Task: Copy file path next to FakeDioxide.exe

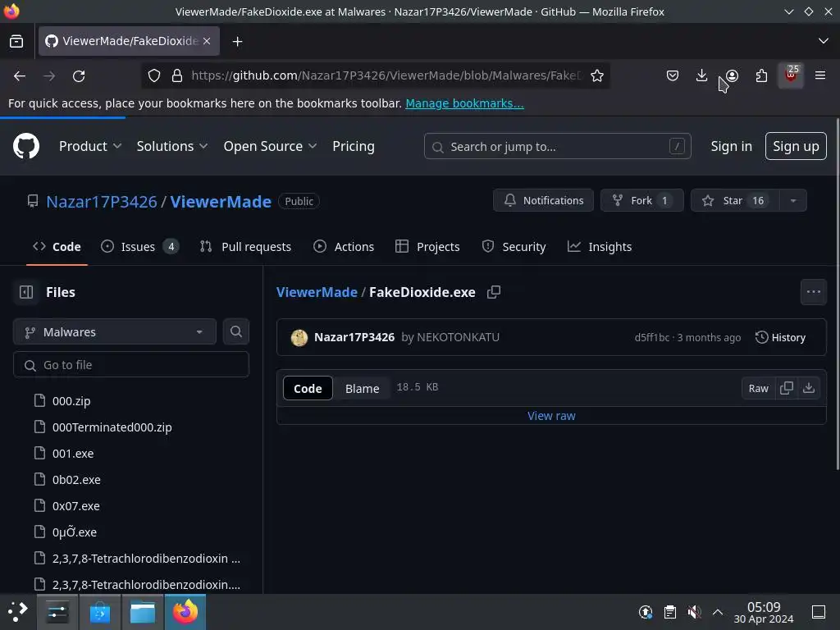Action: point(493,292)
